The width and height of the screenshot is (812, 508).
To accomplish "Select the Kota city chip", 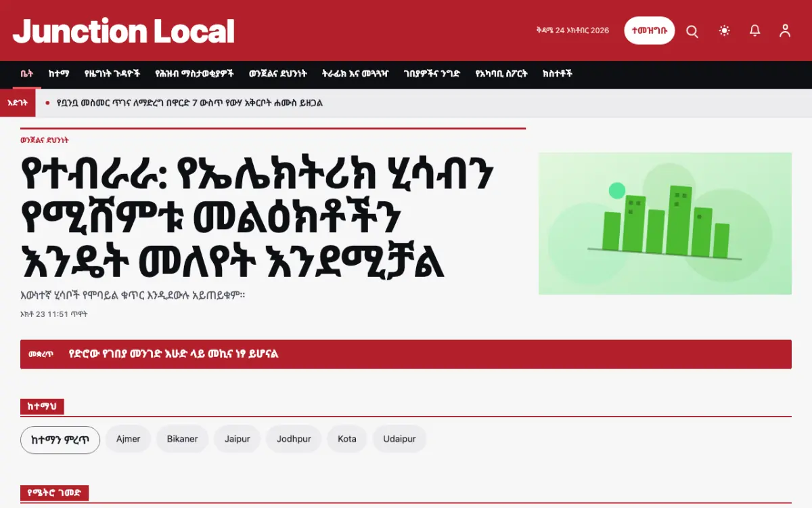I will (x=347, y=439).
